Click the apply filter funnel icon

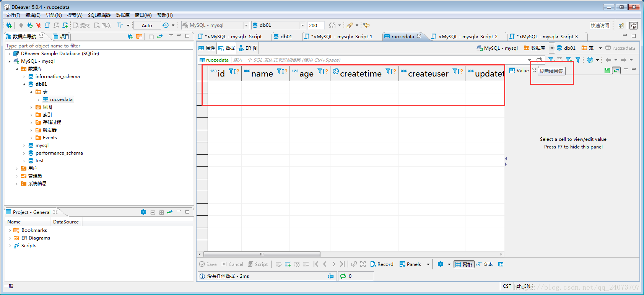(551, 60)
